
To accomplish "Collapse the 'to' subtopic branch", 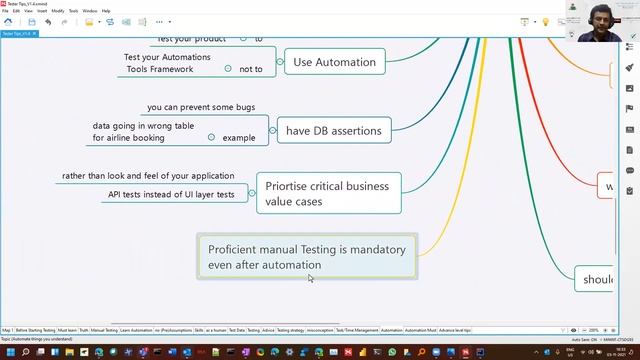I will (x=243, y=38).
